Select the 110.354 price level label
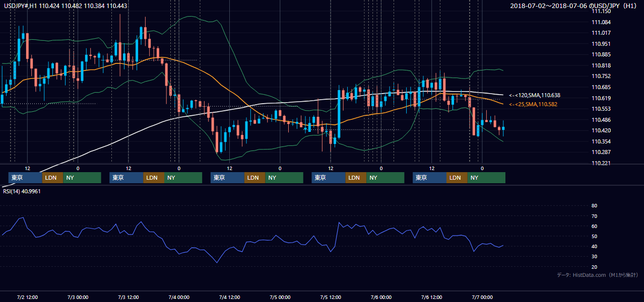 [x=601, y=141]
